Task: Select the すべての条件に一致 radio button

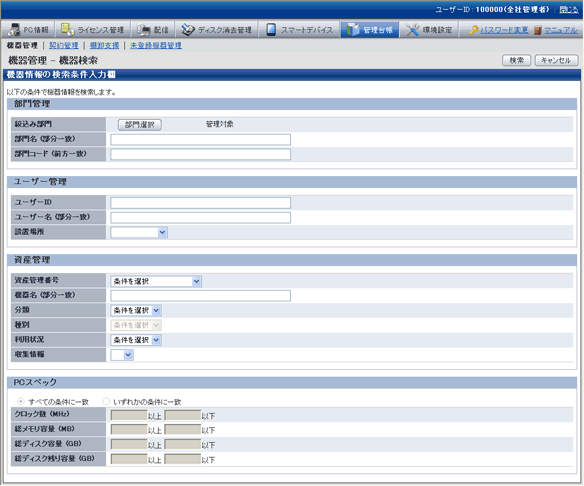Action: point(21,401)
